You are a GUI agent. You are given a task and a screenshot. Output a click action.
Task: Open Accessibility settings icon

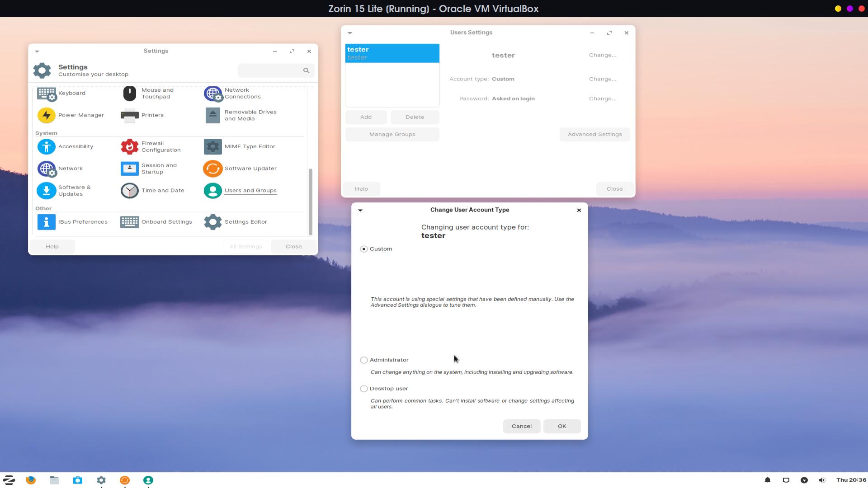point(47,146)
